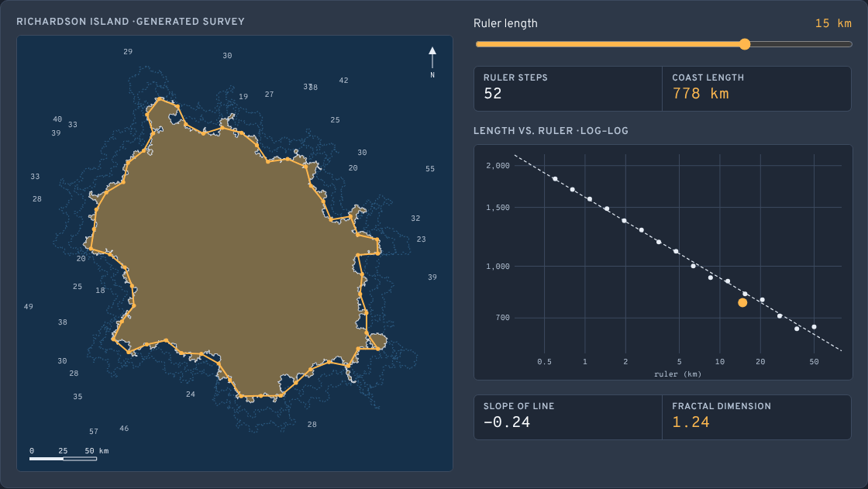
Task: Click the slope value '−0.24'
Action: pos(507,422)
